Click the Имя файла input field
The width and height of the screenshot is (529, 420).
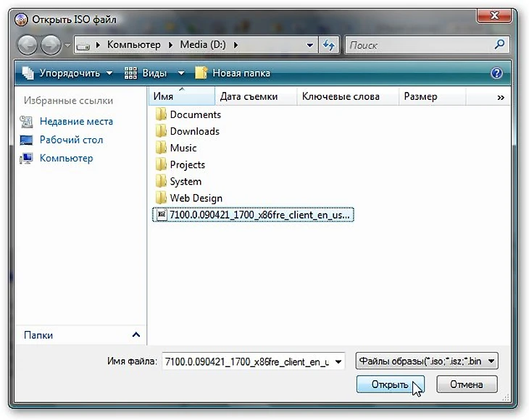[246, 361]
